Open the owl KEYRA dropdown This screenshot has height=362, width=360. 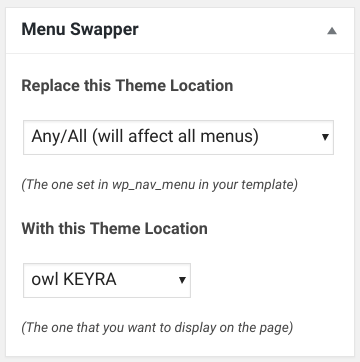pos(107,280)
